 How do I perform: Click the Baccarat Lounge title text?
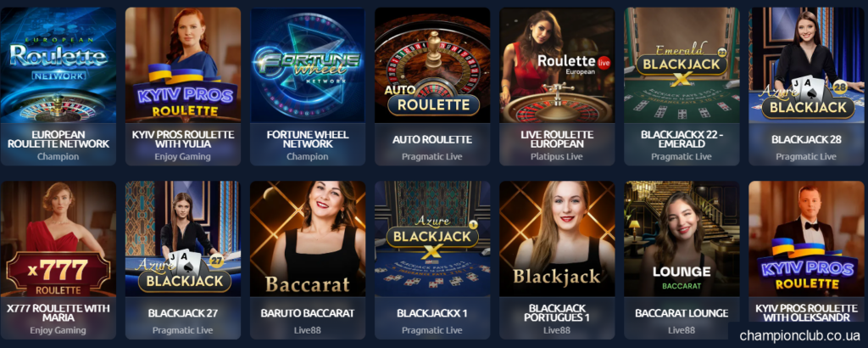tap(682, 313)
